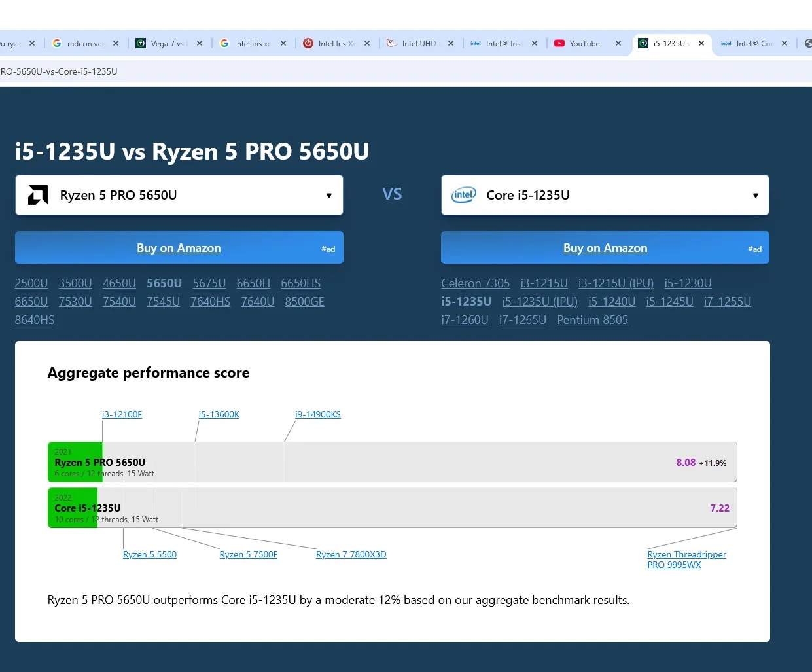
Task: Open the Celeron 7305 link
Action: click(x=476, y=283)
